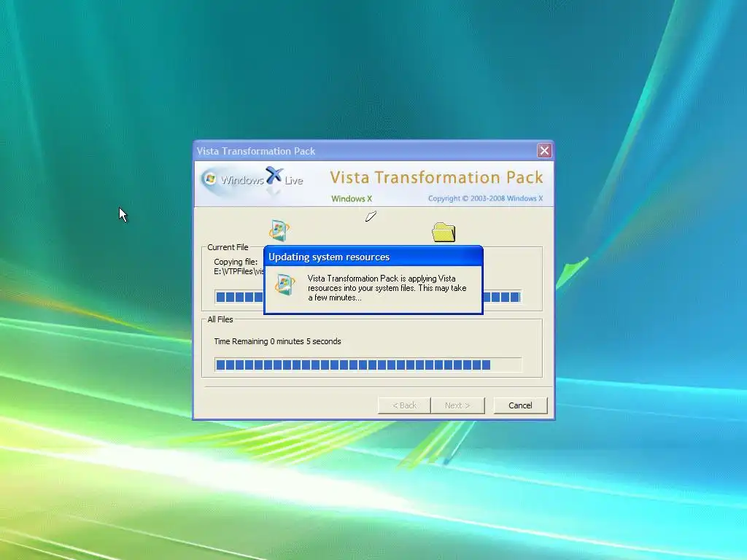Click the Current File group label

(228, 247)
